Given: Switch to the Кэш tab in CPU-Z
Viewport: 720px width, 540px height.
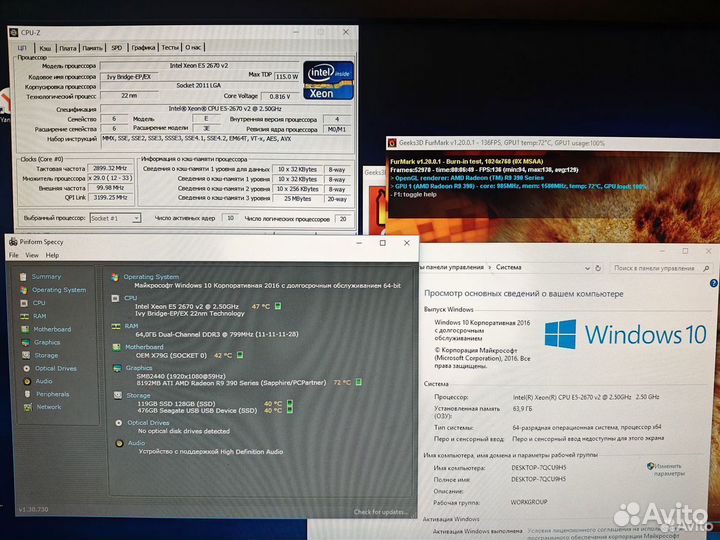Looking at the screenshot, I should click(x=45, y=48).
